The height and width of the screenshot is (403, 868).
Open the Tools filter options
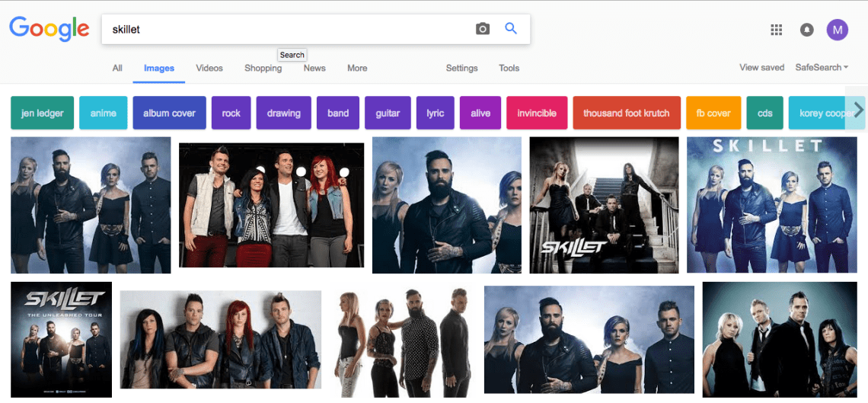[x=509, y=68]
